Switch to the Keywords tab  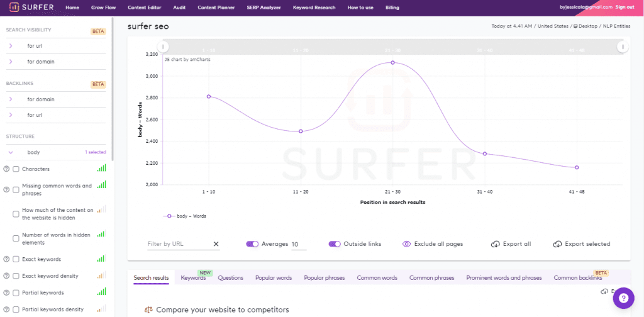coord(193,278)
